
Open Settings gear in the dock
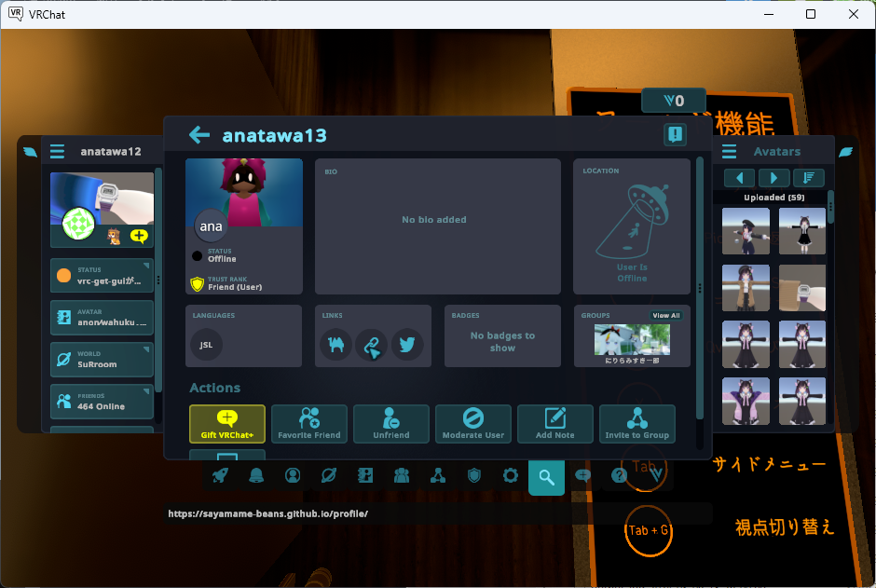point(511,476)
